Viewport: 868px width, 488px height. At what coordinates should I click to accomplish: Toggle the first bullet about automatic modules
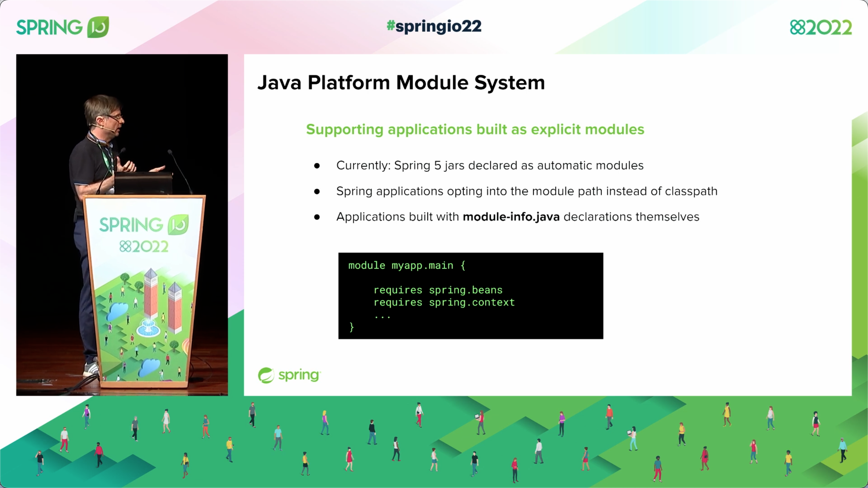(490, 165)
